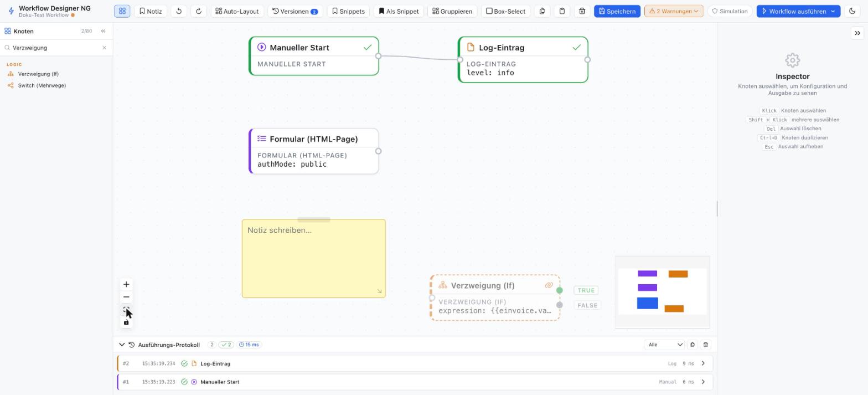Open the Snippets library
Screen dimensions: 868x395
pos(348,11)
